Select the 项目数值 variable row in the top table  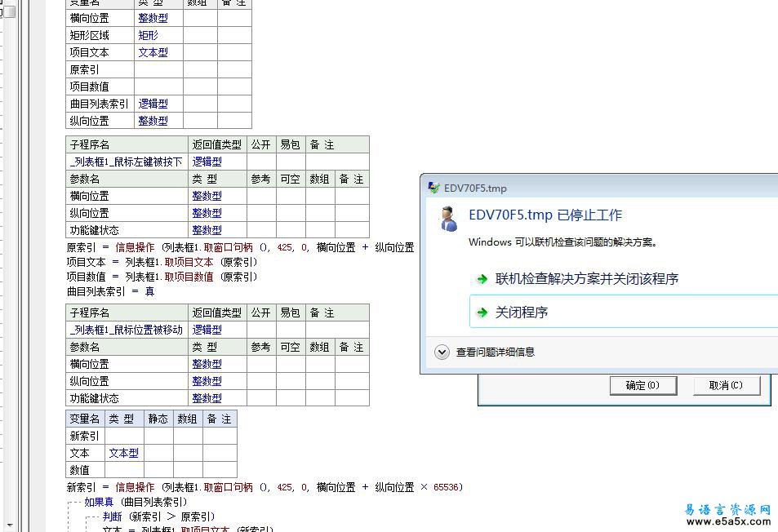158,86
